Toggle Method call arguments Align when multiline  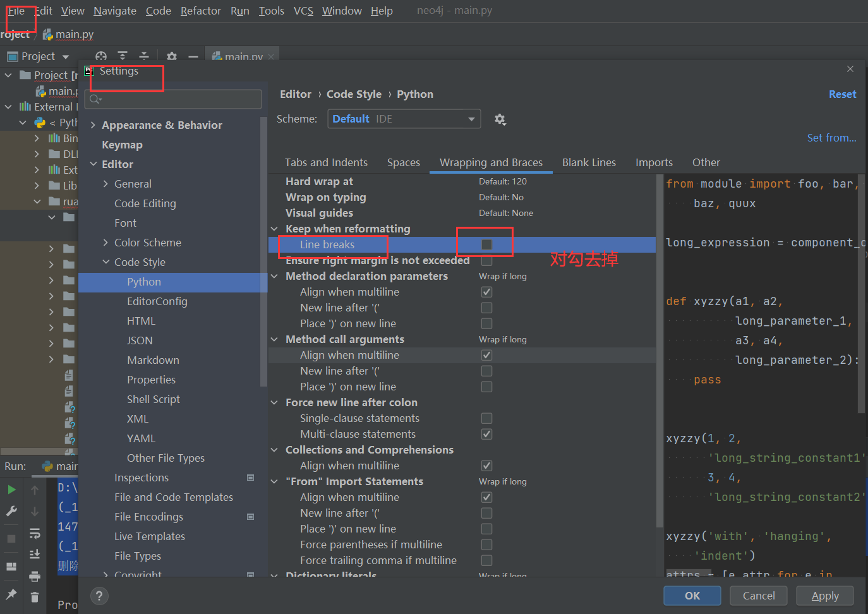[486, 355]
